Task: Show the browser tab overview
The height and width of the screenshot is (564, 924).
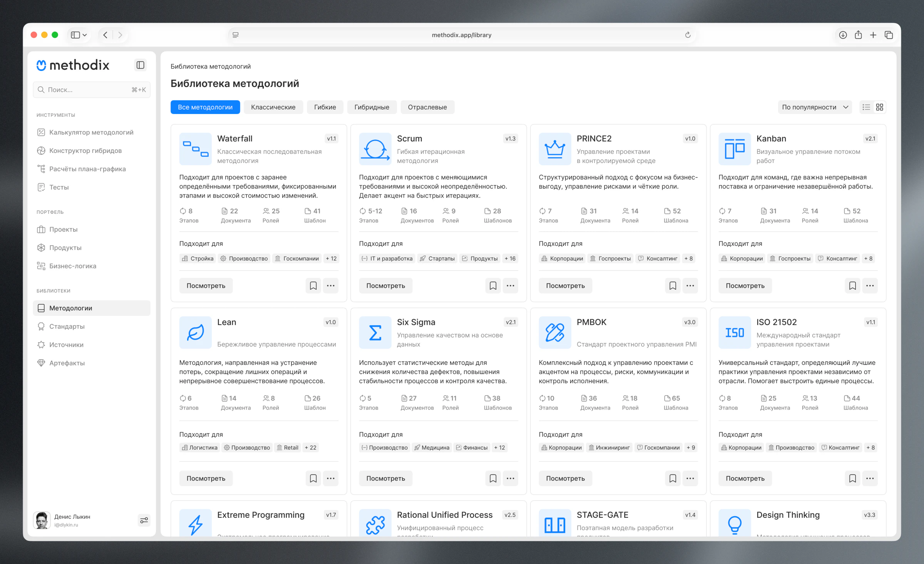Action: tap(889, 35)
